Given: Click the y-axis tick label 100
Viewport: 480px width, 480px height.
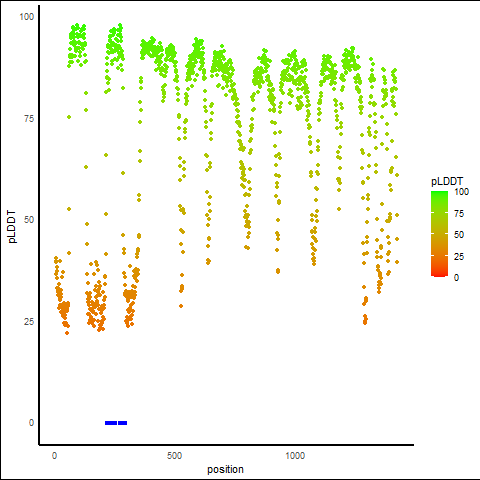Looking at the screenshot, I should 27,17.
